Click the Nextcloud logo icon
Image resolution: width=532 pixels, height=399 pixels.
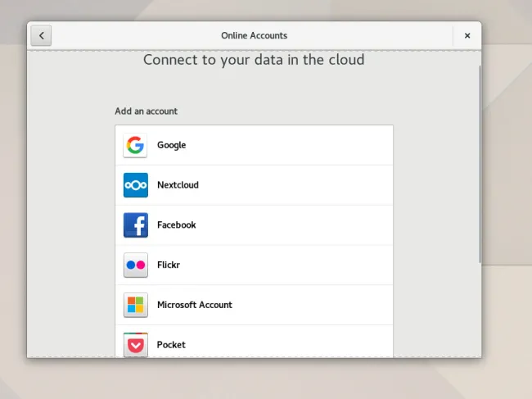click(x=135, y=185)
